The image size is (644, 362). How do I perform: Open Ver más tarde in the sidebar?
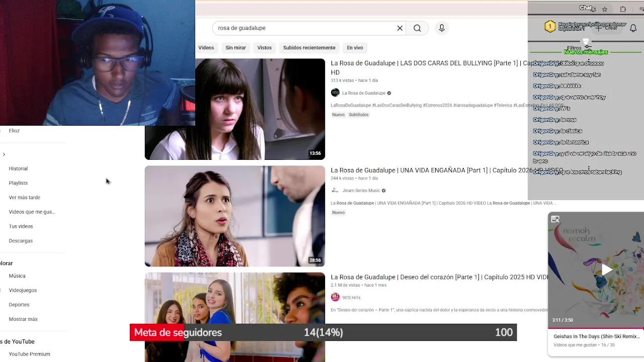click(24, 198)
